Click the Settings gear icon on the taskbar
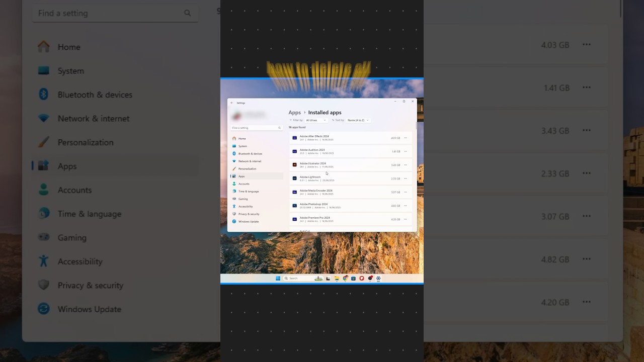Viewport: 644px width, 362px height. (378, 278)
